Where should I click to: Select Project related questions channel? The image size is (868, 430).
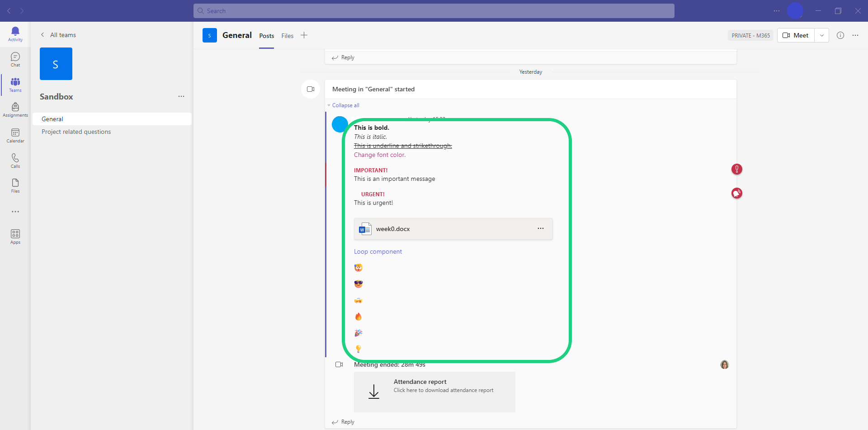point(76,132)
